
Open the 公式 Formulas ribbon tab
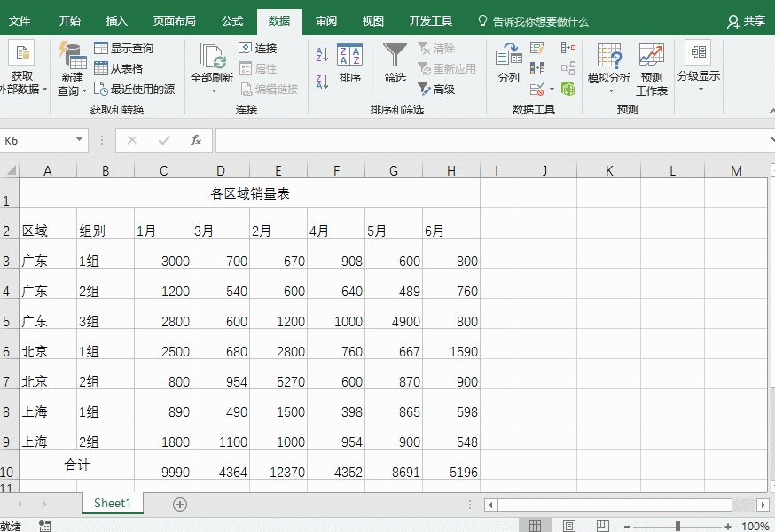232,21
